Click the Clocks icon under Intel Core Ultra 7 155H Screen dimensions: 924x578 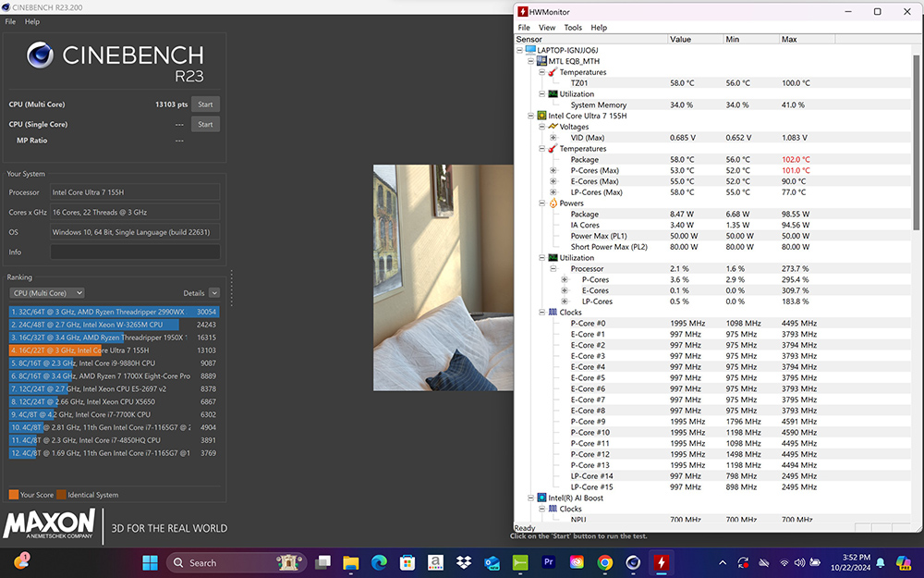553,312
